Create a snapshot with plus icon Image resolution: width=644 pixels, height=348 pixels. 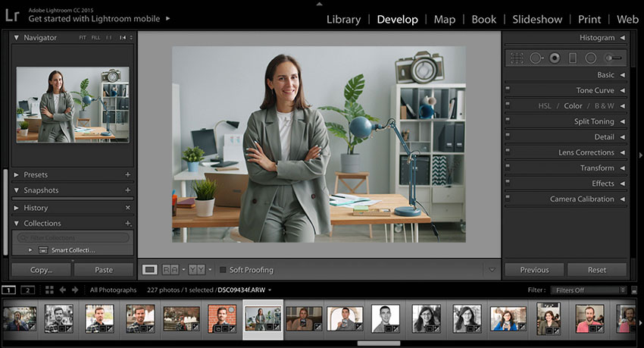coord(128,190)
